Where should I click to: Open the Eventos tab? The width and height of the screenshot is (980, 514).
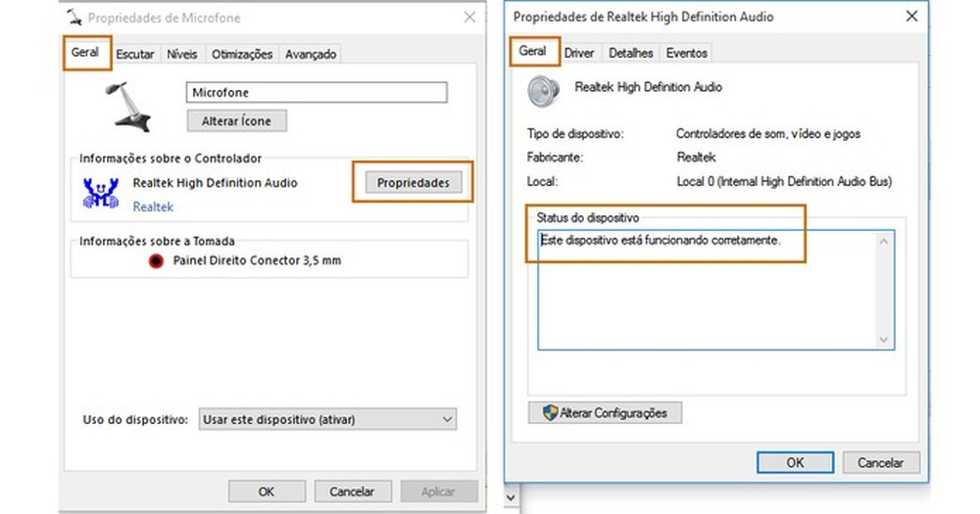686,53
